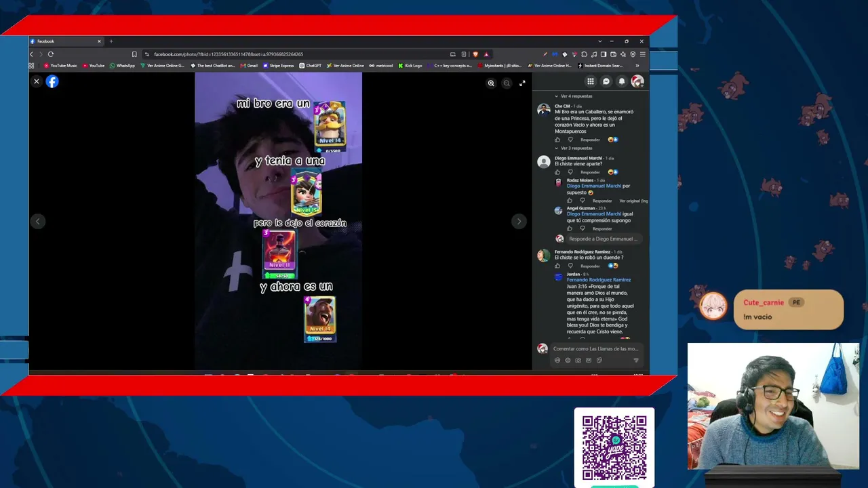Viewport: 868px width, 488px height.
Task: Like Fernando Rodriguez Ramirez's comment
Action: pyautogui.click(x=558, y=266)
